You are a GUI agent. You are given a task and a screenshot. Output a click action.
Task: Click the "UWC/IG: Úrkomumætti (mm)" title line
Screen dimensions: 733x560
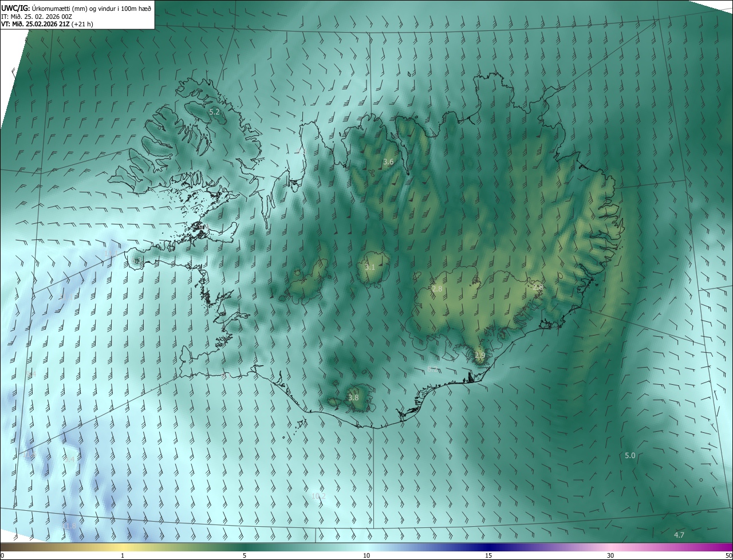76,7
